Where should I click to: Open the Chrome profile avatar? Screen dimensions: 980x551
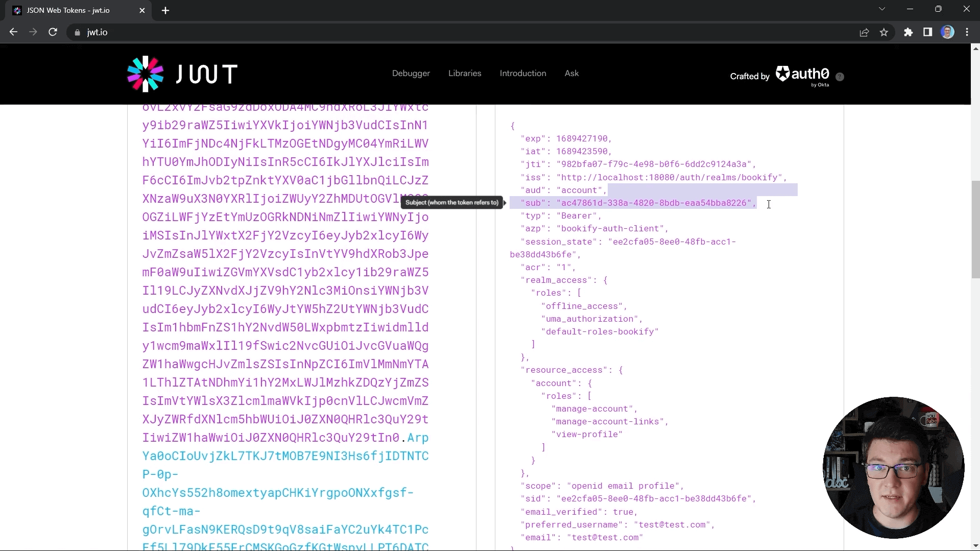[x=947, y=32]
